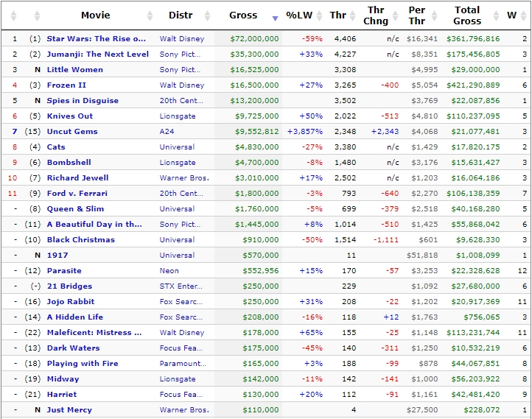Image resolution: width=532 pixels, height=419 pixels.
Task: Click Lionsgate distributor in Bombshell row
Action: coord(178,163)
